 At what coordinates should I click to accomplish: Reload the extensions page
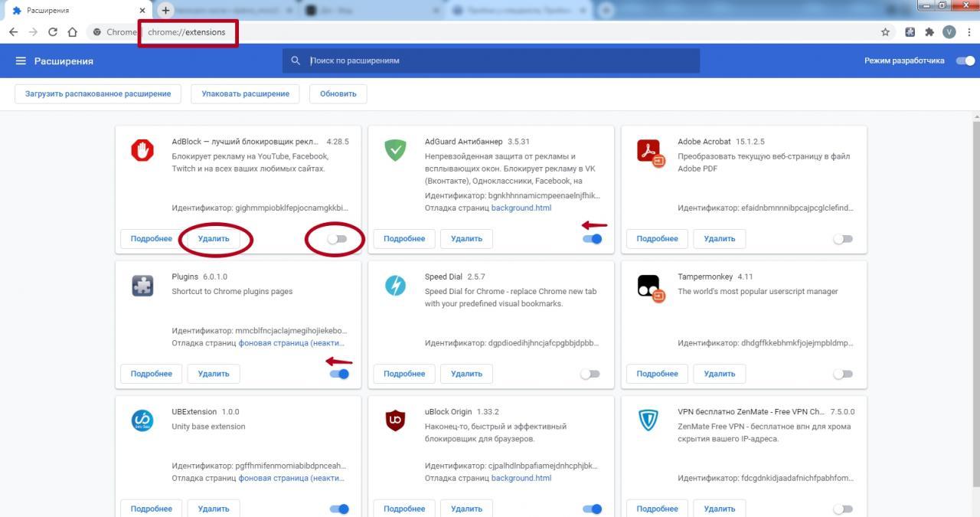coord(53,32)
